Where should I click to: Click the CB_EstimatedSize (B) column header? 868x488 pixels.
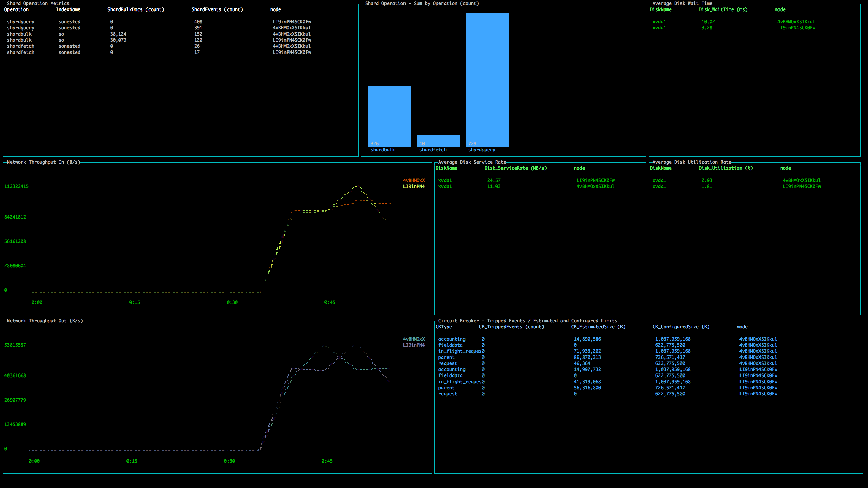tap(598, 327)
